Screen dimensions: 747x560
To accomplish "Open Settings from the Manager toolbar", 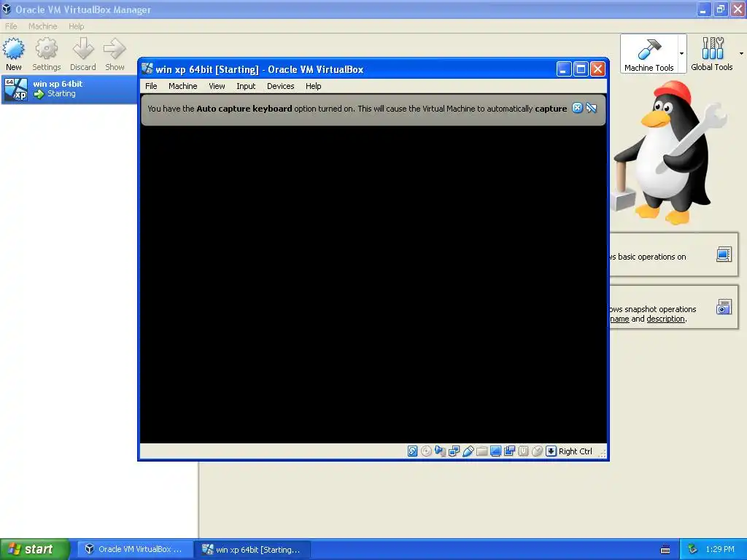I will point(46,54).
